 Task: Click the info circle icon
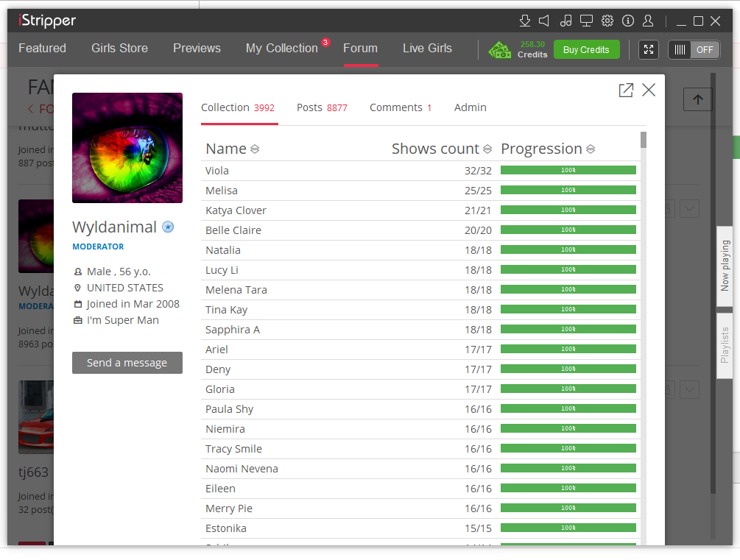click(628, 21)
